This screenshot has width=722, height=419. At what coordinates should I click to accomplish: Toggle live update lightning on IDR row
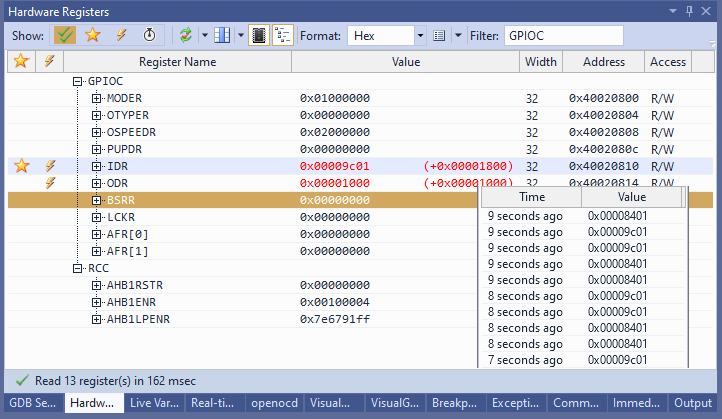pyautogui.click(x=50, y=166)
